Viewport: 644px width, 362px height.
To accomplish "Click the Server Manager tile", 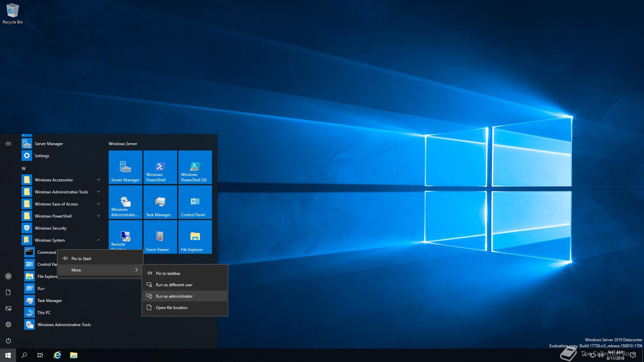I will point(125,167).
